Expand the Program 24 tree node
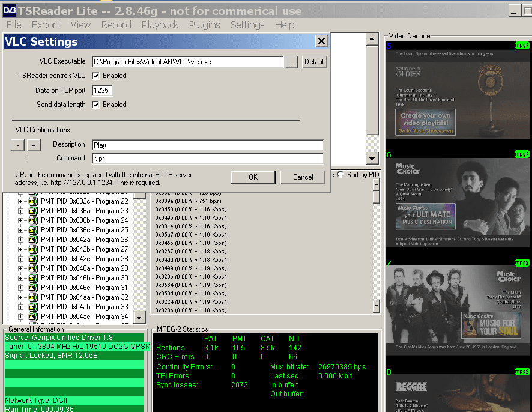The image size is (532, 412). pyautogui.click(x=20, y=220)
